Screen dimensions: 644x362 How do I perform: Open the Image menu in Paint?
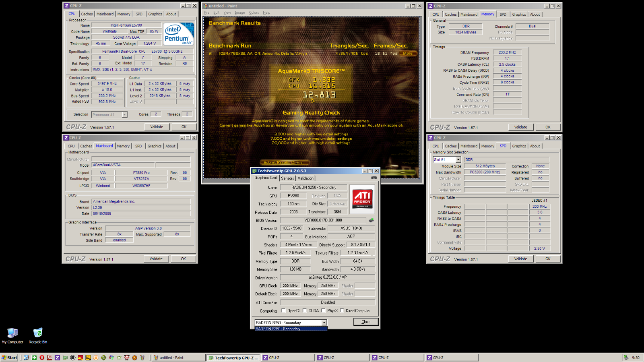tap(240, 12)
